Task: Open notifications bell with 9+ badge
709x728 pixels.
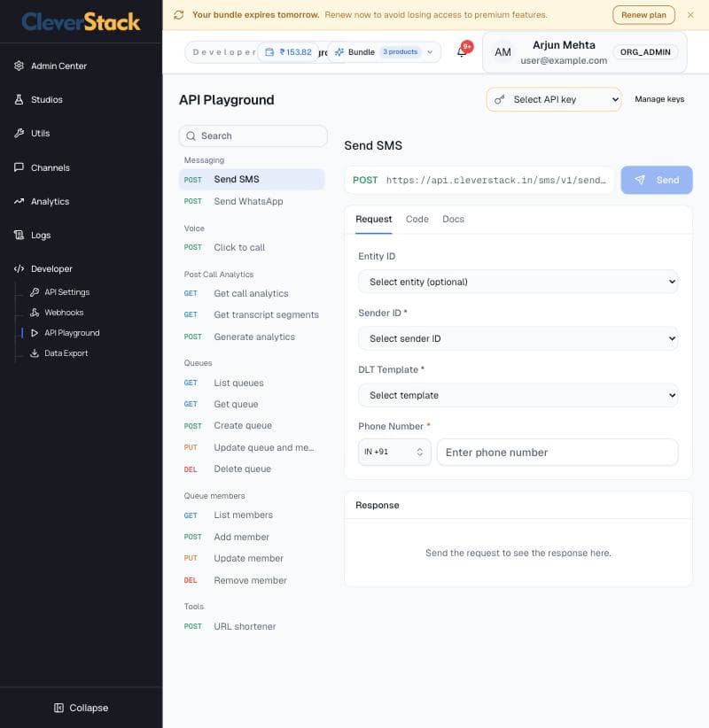Action: click(464, 50)
